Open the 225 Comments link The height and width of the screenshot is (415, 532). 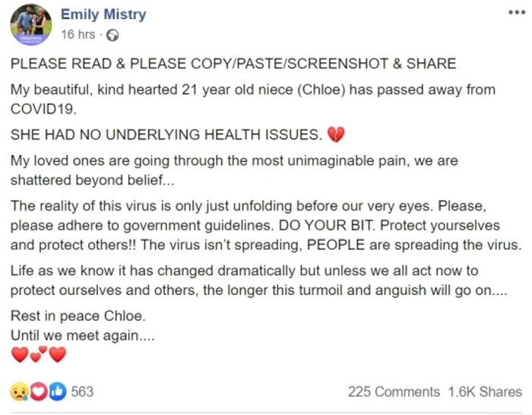pos(394,392)
